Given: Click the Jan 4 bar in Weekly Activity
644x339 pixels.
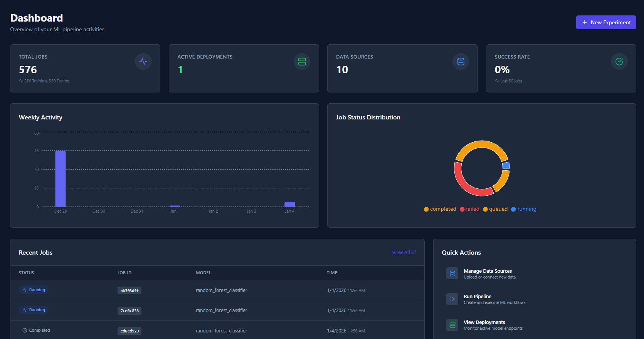Looking at the screenshot, I should [x=289, y=204].
